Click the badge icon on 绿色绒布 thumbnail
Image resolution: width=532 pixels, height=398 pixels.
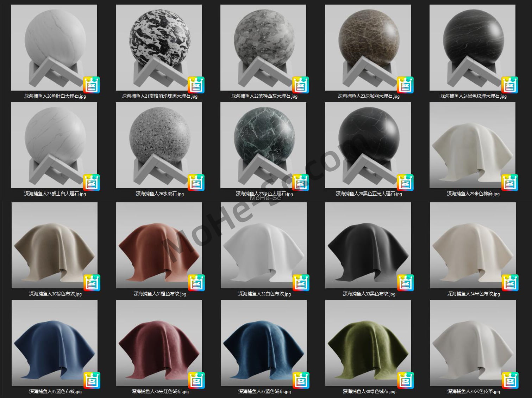(406, 380)
